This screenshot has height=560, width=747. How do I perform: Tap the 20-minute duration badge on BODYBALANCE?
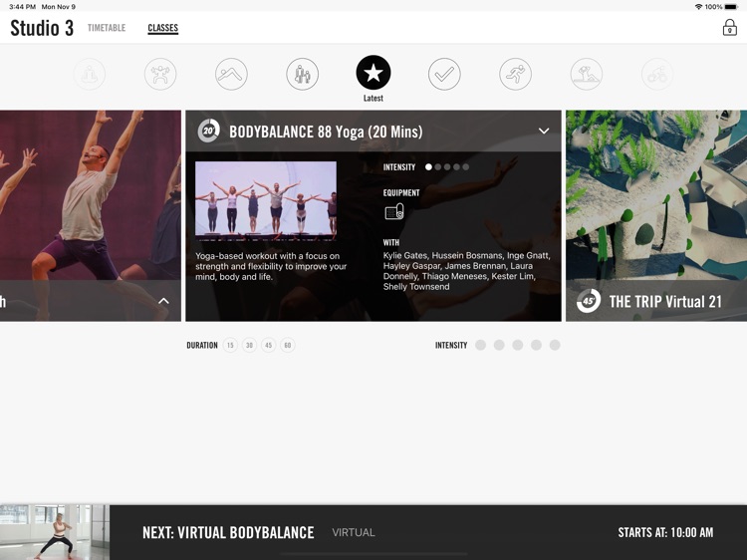pyautogui.click(x=209, y=132)
